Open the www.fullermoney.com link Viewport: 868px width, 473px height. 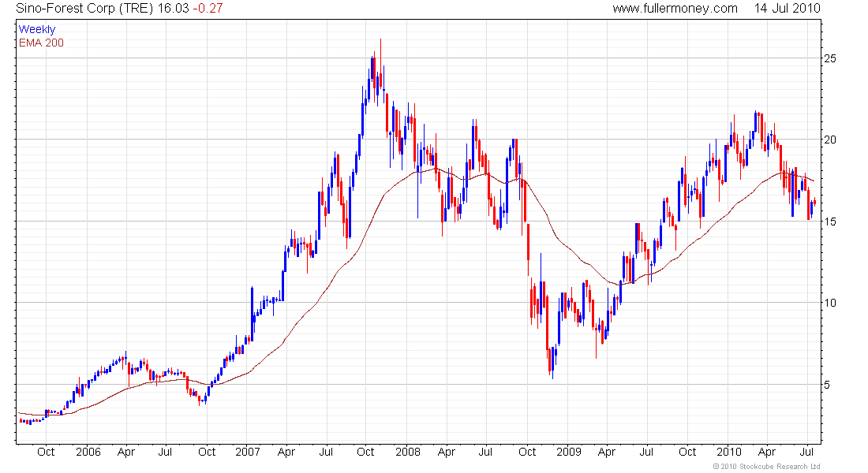point(675,9)
